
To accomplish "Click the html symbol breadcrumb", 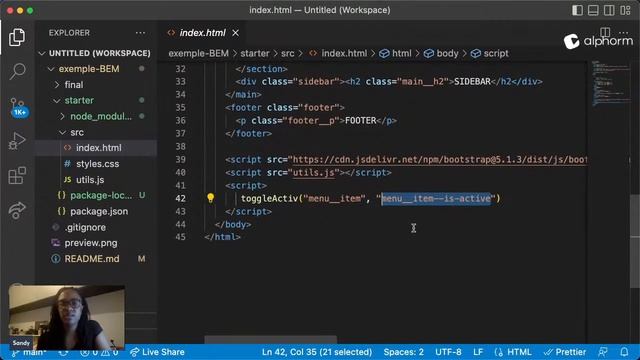I will 396,53.
